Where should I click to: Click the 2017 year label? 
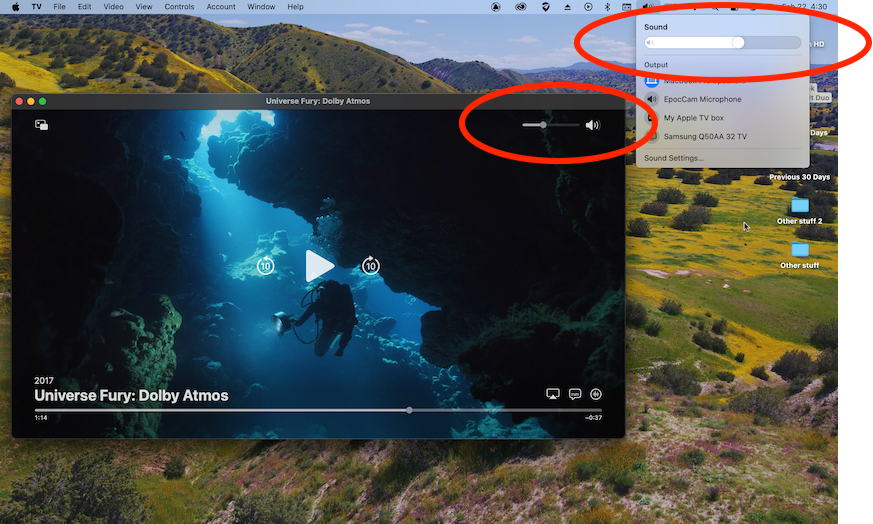(44, 381)
